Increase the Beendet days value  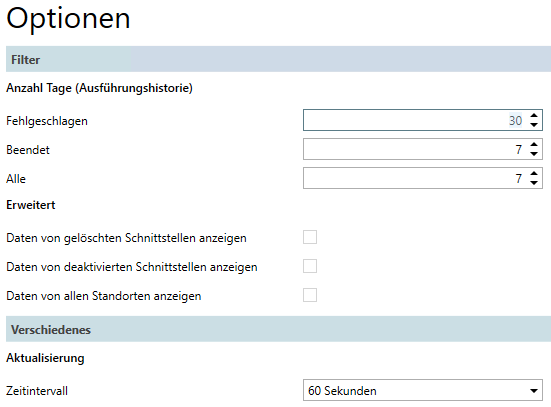[x=534, y=144]
